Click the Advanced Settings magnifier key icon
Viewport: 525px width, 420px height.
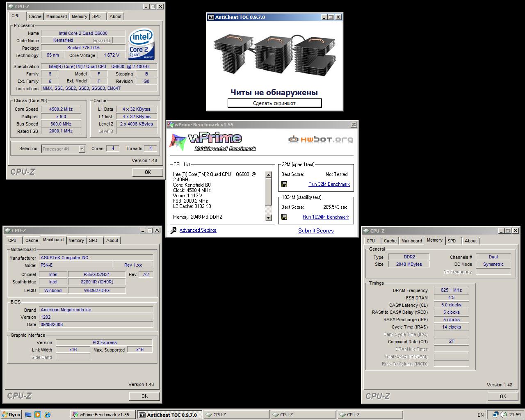tap(173, 231)
